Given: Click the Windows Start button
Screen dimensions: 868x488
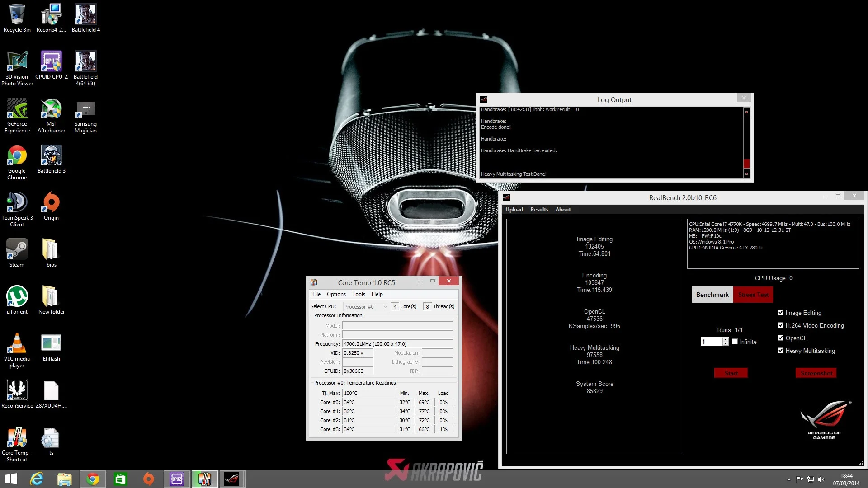Looking at the screenshot, I should [11, 479].
